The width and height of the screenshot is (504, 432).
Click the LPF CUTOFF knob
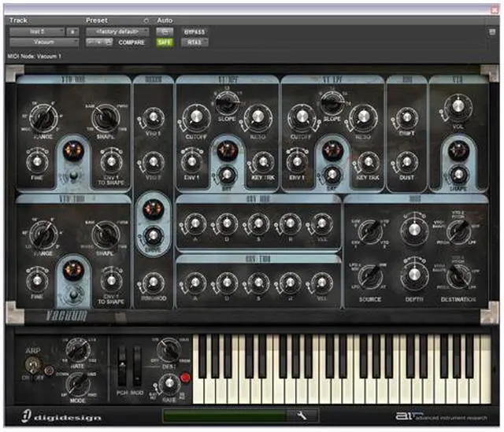pyautogui.click(x=301, y=117)
